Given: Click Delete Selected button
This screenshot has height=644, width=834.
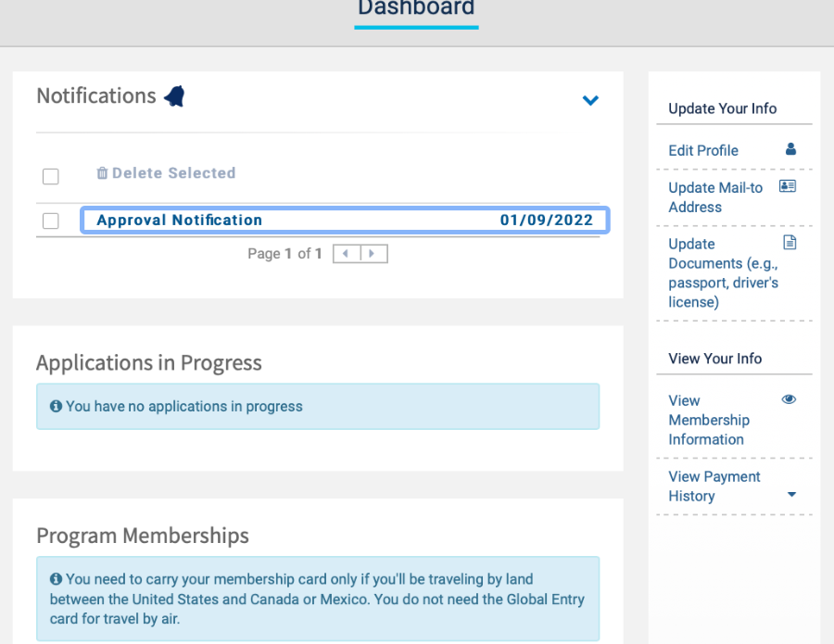Looking at the screenshot, I should tap(173, 173).
